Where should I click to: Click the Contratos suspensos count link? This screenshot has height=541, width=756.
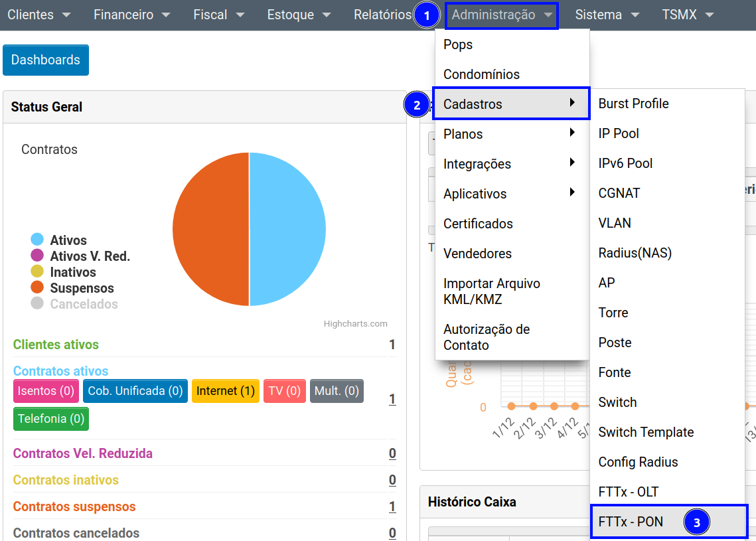point(392,507)
